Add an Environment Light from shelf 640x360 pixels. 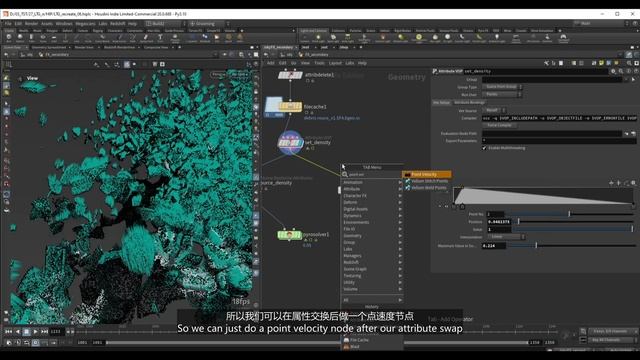tap(419, 38)
